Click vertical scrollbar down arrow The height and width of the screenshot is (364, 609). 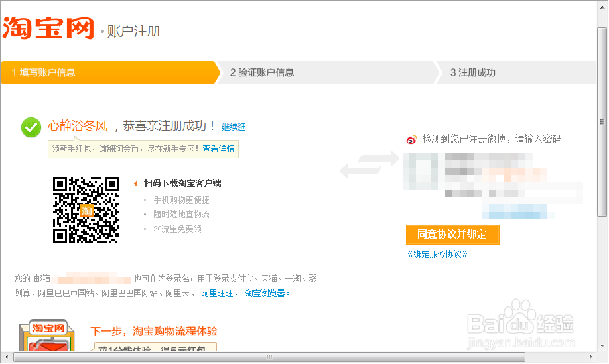click(x=602, y=345)
